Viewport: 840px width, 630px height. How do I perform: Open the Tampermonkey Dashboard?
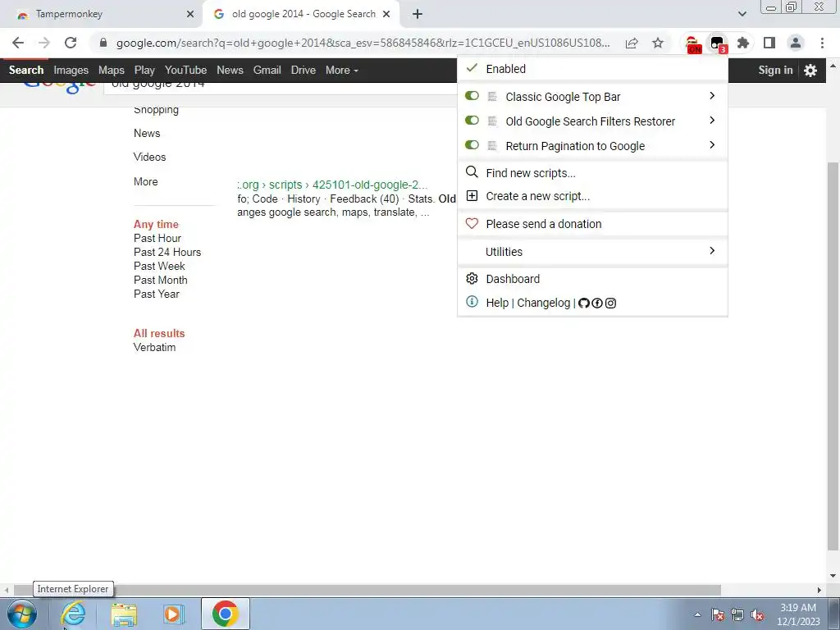592,279
